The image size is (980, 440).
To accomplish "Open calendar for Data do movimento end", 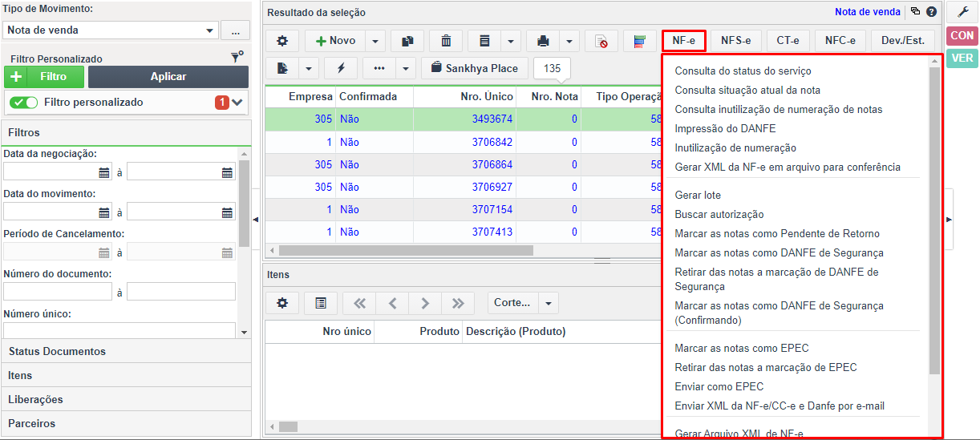I will pyautogui.click(x=227, y=212).
